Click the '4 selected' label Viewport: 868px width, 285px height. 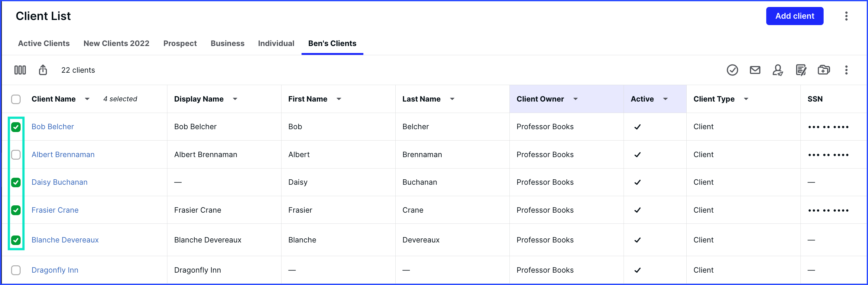pyautogui.click(x=120, y=99)
